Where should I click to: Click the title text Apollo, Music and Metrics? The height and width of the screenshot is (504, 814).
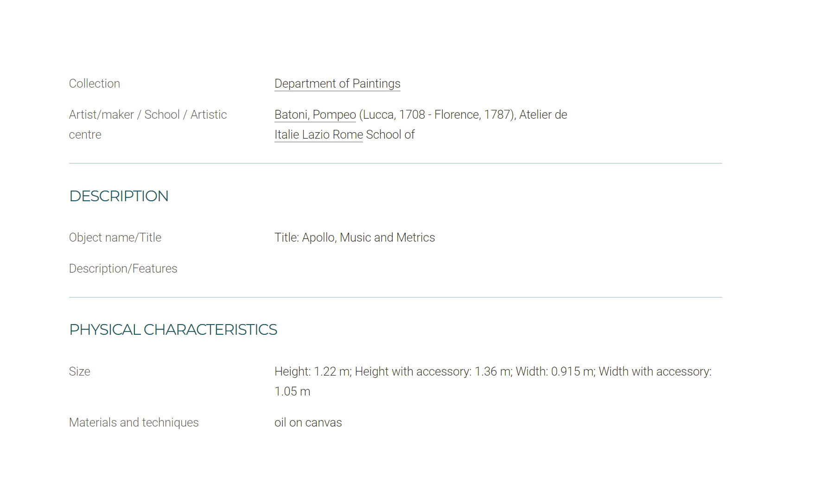[369, 237]
